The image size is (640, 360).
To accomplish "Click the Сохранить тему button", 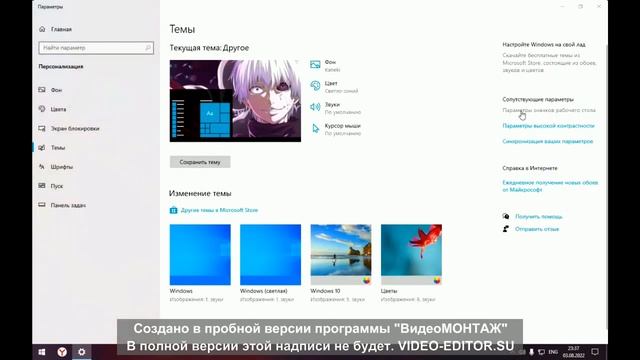I will pos(200,162).
